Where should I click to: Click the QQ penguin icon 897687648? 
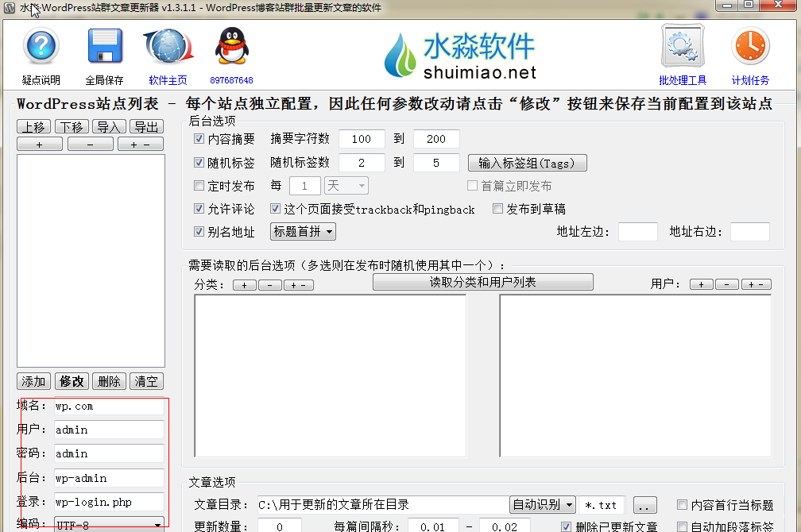click(231, 46)
